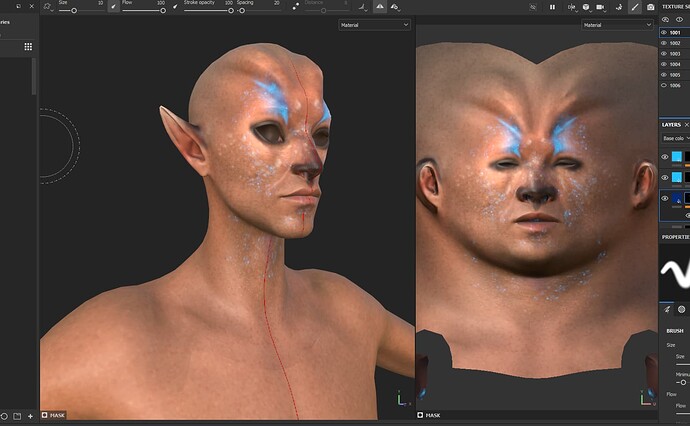Select texture set 1006
Screen dimensions: 690x426
tap(675, 85)
